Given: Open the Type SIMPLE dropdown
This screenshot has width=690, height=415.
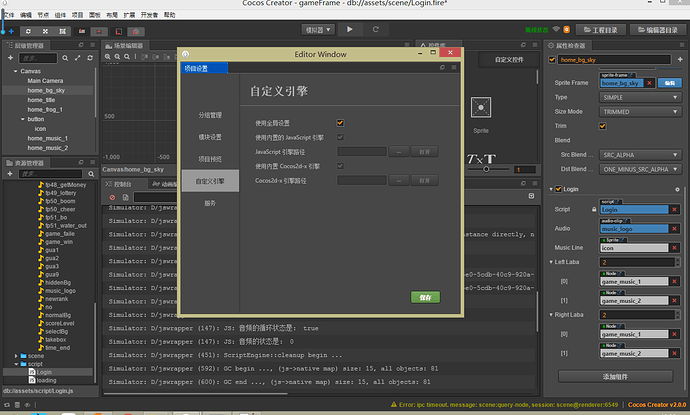Looking at the screenshot, I should click(640, 97).
